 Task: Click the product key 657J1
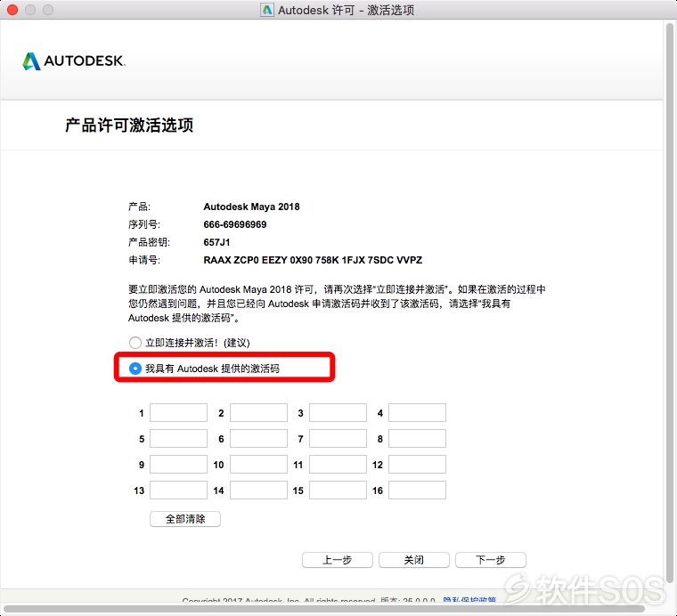(x=216, y=242)
